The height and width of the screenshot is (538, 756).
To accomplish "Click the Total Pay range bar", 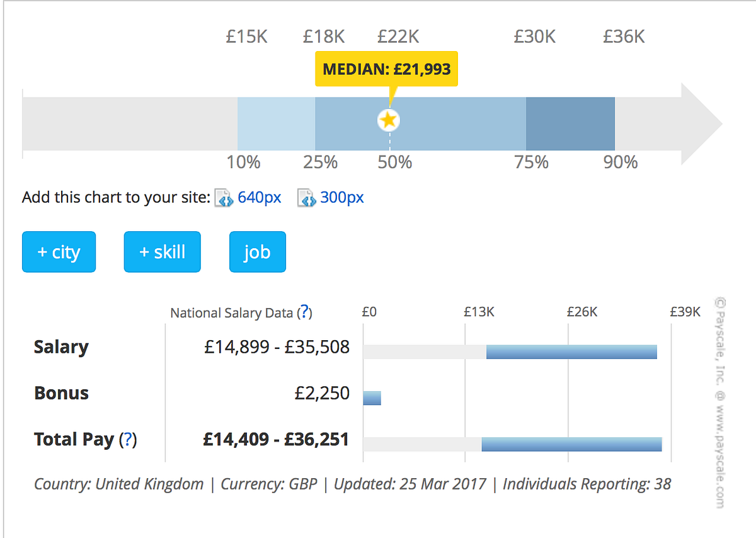I will tap(571, 444).
